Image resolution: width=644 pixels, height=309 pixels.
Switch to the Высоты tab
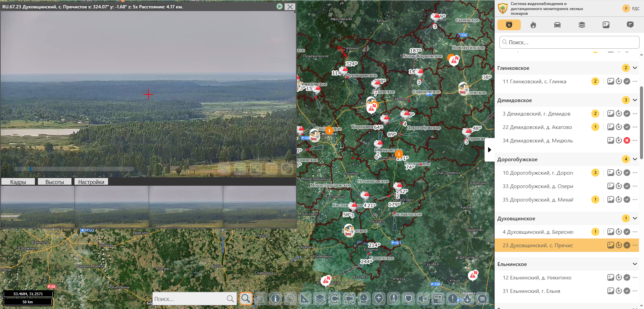(x=55, y=182)
